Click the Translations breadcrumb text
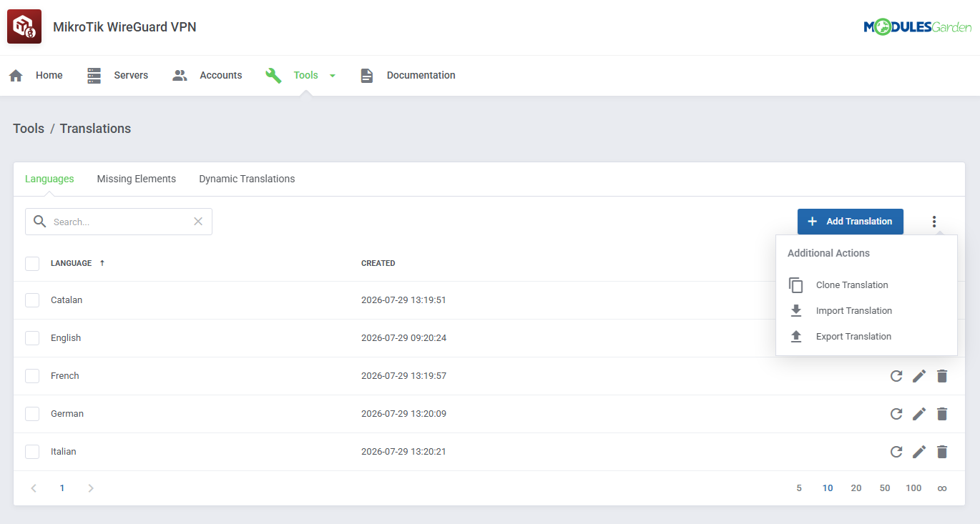Image resolution: width=980 pixels, height=524 pixels. coord(95,129)
